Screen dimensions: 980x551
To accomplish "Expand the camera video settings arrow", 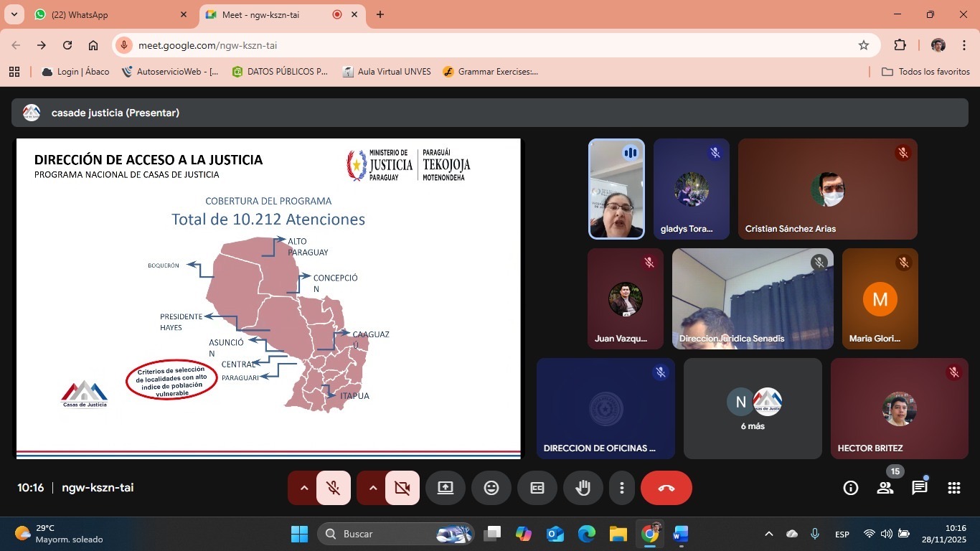I will (x=372, y=488).
